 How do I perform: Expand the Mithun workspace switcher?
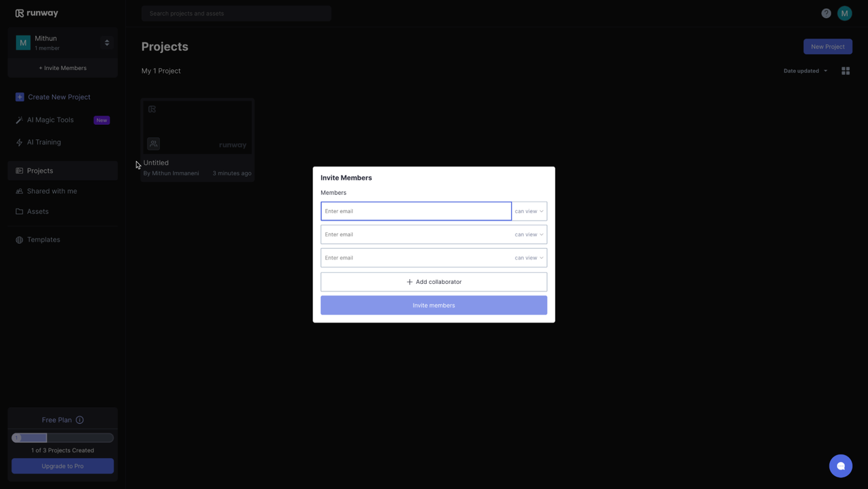[107, 43]
